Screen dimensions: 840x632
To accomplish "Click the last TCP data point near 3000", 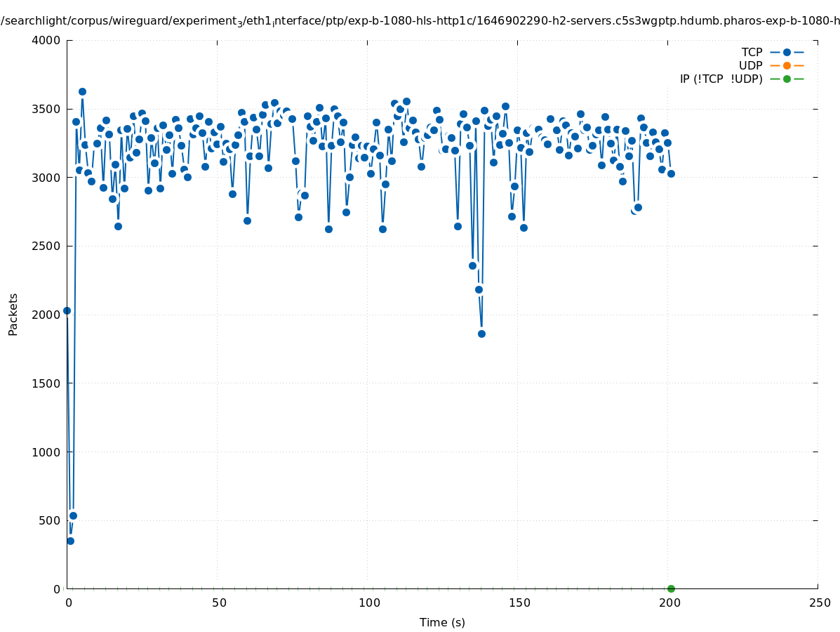I will pos(671,173).
